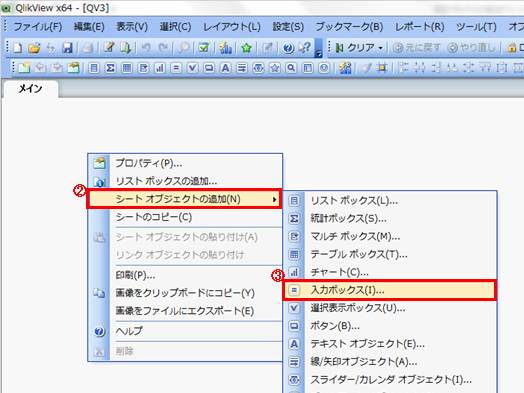Launch the quick chart wizard lightning icon

tap(225, 48)
